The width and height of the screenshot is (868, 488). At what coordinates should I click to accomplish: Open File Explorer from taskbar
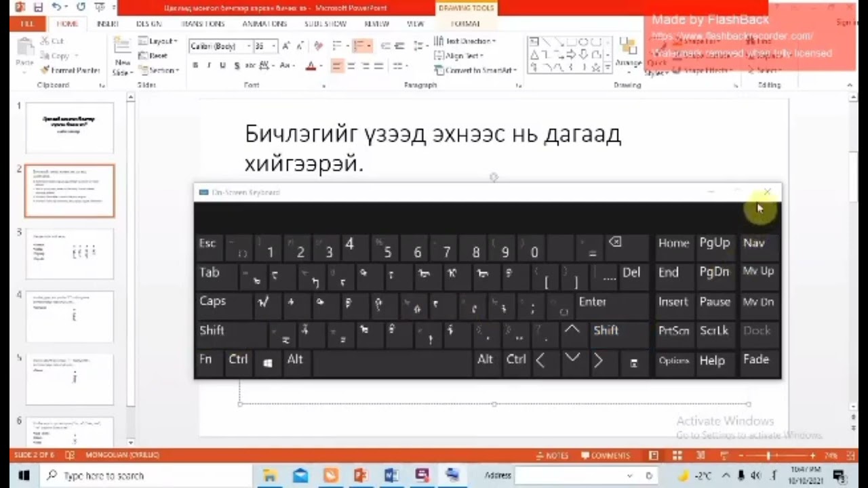[x=269, y=476]
